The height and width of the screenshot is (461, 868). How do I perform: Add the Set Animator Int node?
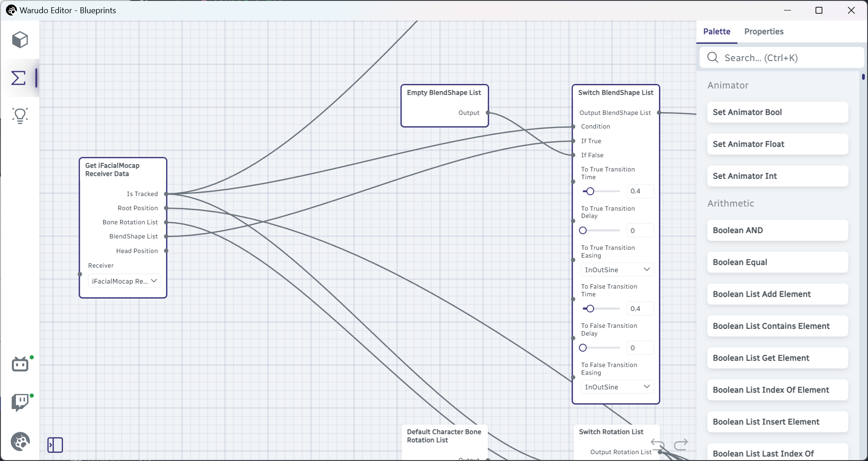pos(777,176)
